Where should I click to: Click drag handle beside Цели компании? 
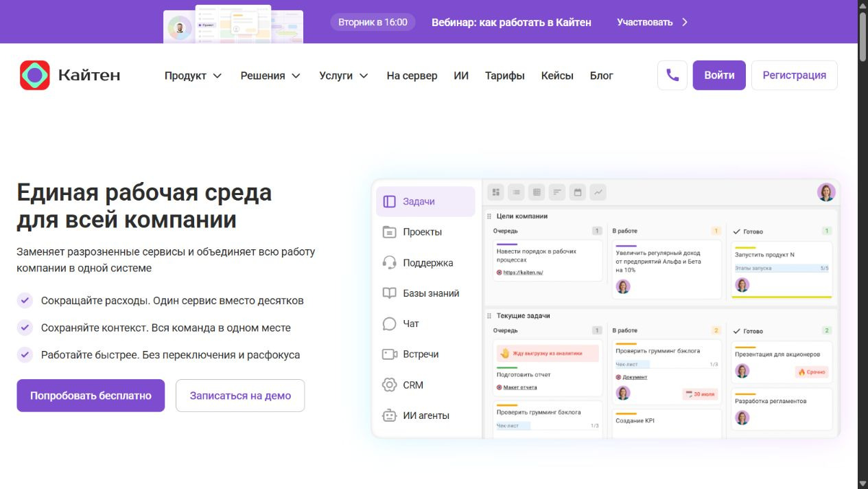(x=489, y=216)
